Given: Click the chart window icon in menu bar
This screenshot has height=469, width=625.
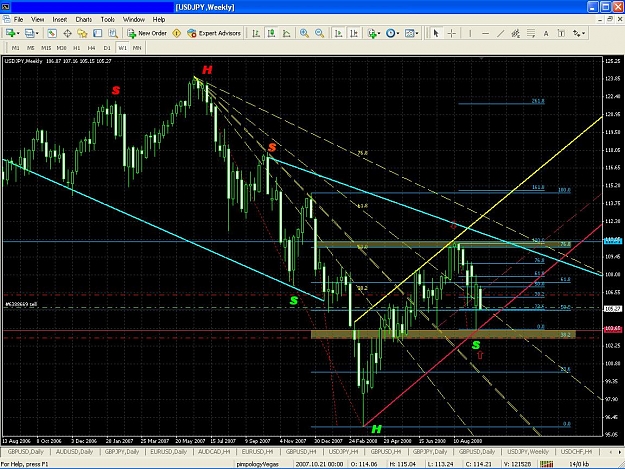Looking at the screenshot, I should tap(6, 19).
